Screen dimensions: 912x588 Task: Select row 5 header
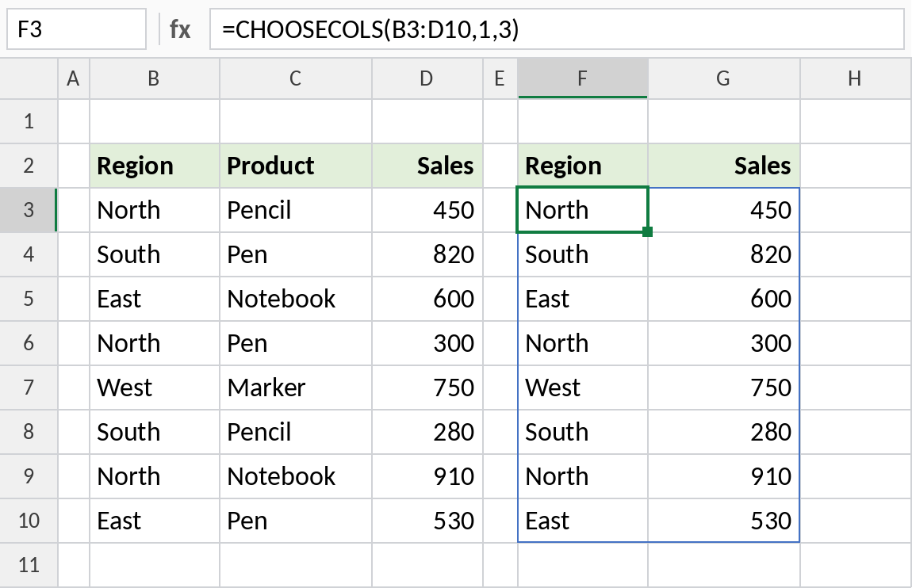click(x=29, y=299)
